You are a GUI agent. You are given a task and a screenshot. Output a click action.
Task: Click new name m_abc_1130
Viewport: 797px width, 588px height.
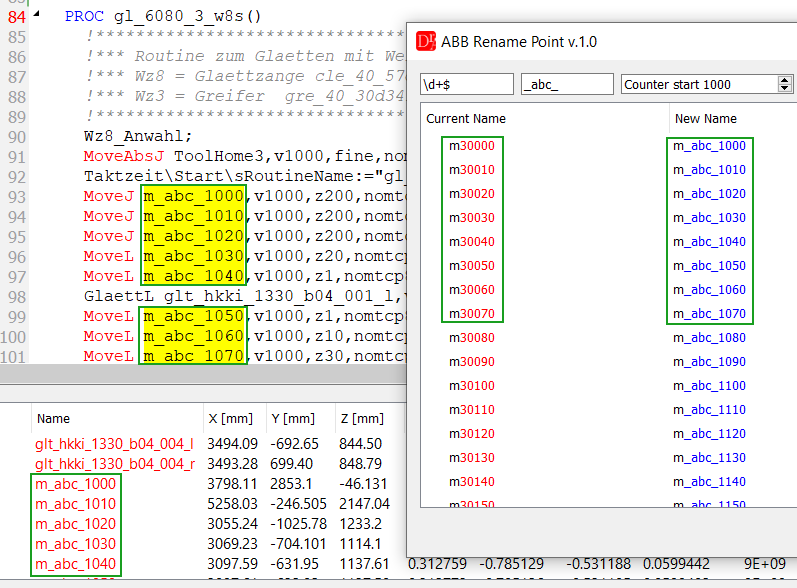(709, 457)
